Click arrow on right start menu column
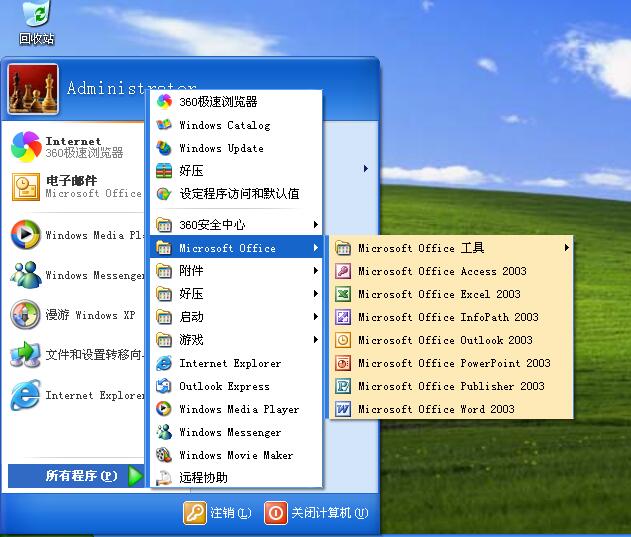This screenshot has width=631, height=537. click(x=365, y=168)
